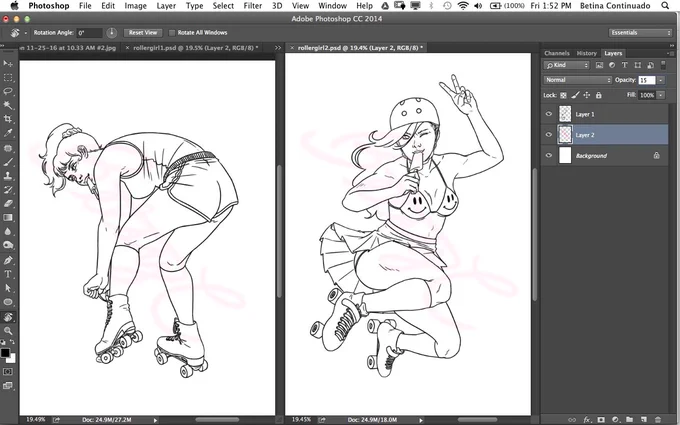Toggle visibility of Layer 1
The height and width of the screenshot is (425, 680).
pyautogui.click(x=549, y=114)
